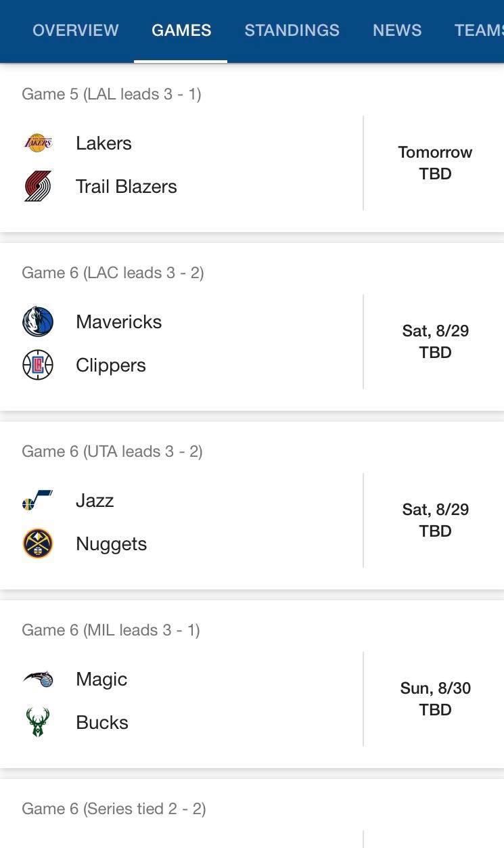Open the Jazz team name

click(x=95, y=500)
